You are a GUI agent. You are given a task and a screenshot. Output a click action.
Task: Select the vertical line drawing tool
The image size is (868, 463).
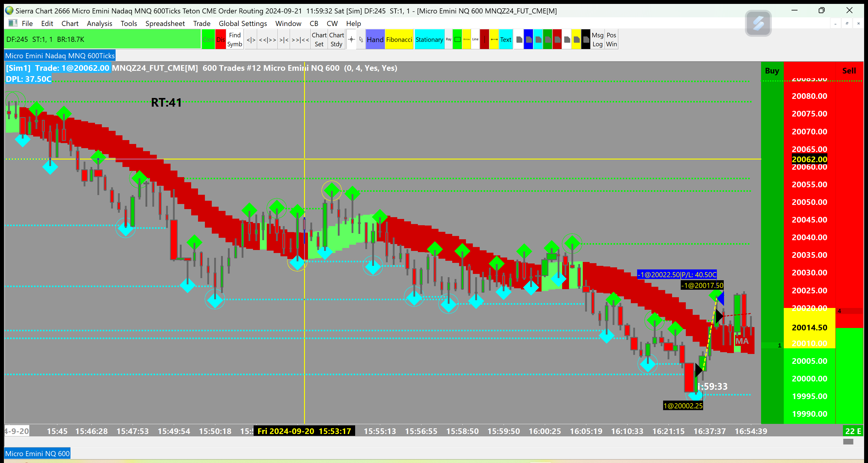(484, 39)
